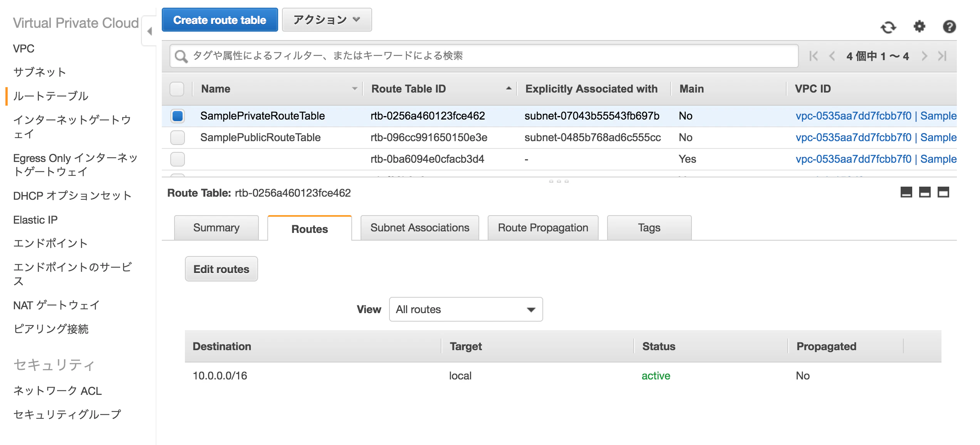Jump to last page icon
The height and width of the screenshot is (445, 980).
[x=942, y=56]
